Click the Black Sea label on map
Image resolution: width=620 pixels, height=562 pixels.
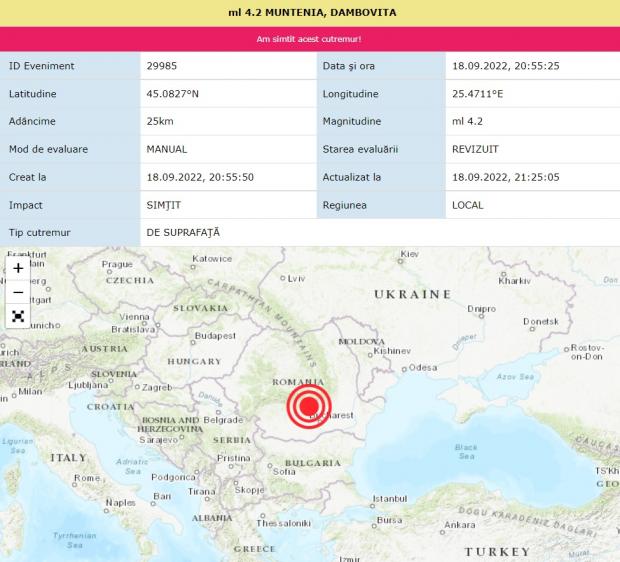pos(466,452)
